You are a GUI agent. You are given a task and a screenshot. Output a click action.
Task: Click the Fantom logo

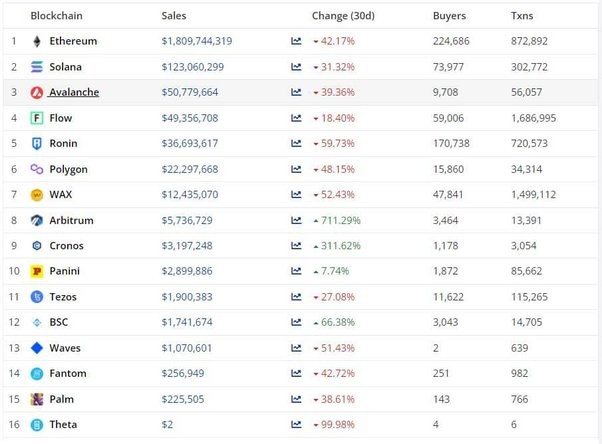[37, 373]
